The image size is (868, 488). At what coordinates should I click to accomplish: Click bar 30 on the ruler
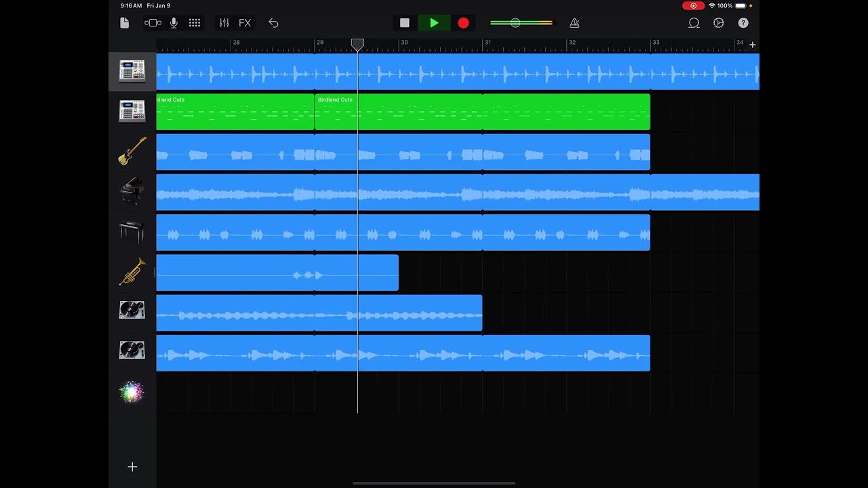coord(404,43)
